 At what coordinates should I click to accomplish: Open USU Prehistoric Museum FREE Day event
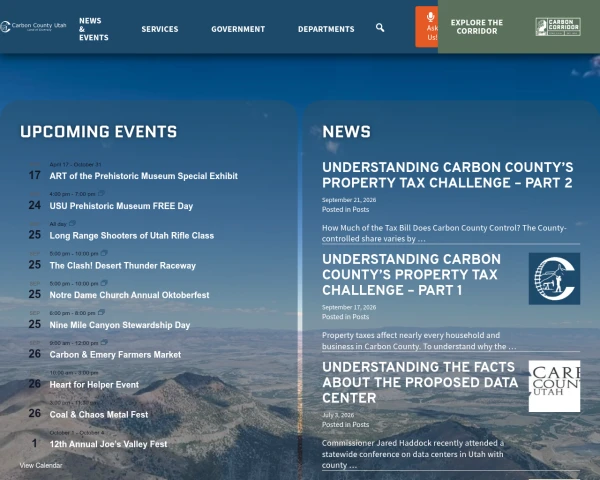121,206
